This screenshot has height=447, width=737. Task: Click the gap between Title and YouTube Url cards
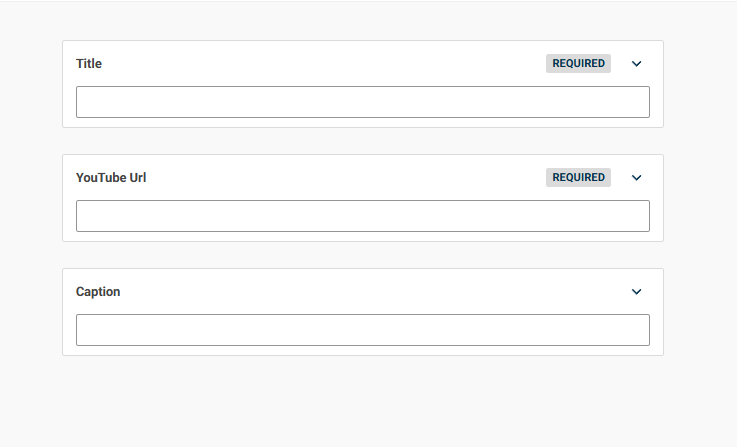(363, 141)
